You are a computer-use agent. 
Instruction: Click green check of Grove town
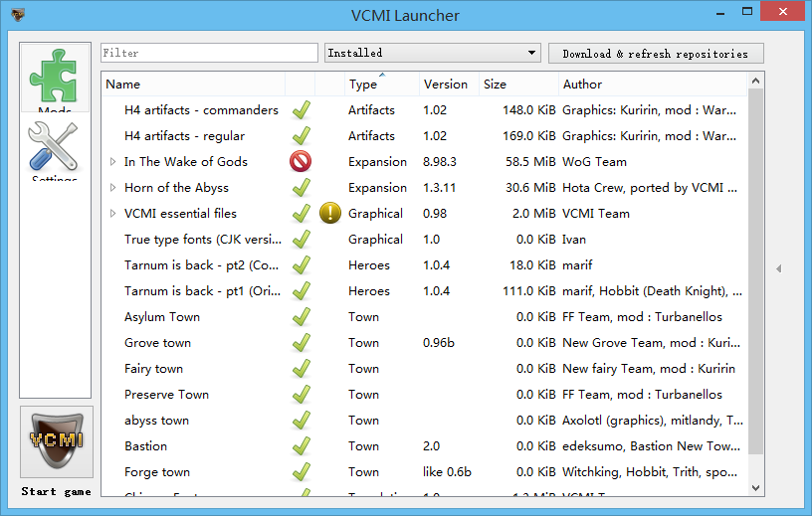pos(301,343)
